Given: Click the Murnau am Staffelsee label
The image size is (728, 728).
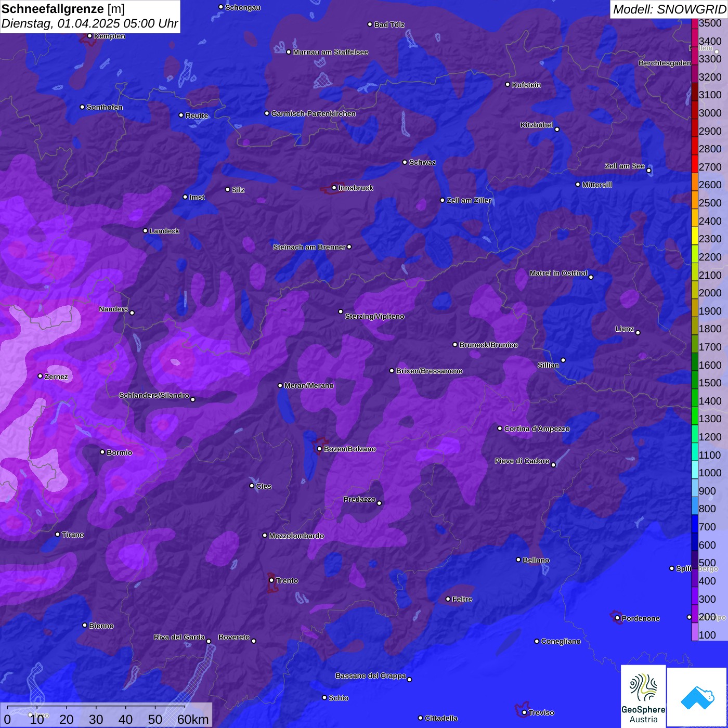Looking at the screenshot, I should [x=330, y=52].
